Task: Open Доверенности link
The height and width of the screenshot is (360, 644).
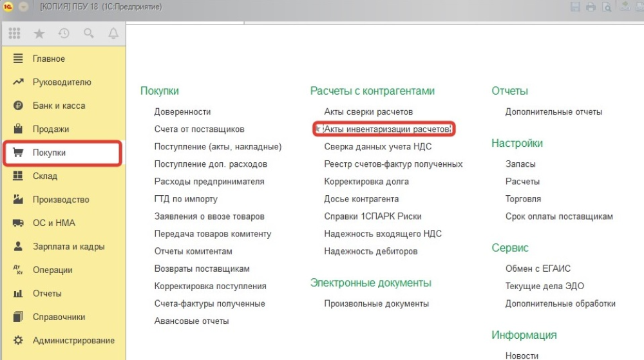Action: (x=182, y=111)
